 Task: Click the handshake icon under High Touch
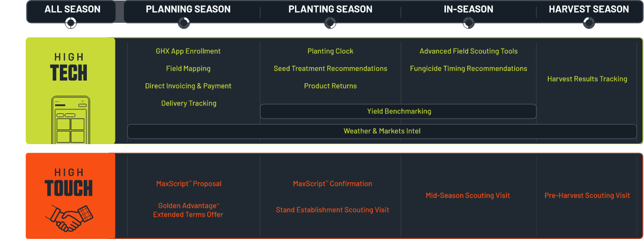pos(68,218)
